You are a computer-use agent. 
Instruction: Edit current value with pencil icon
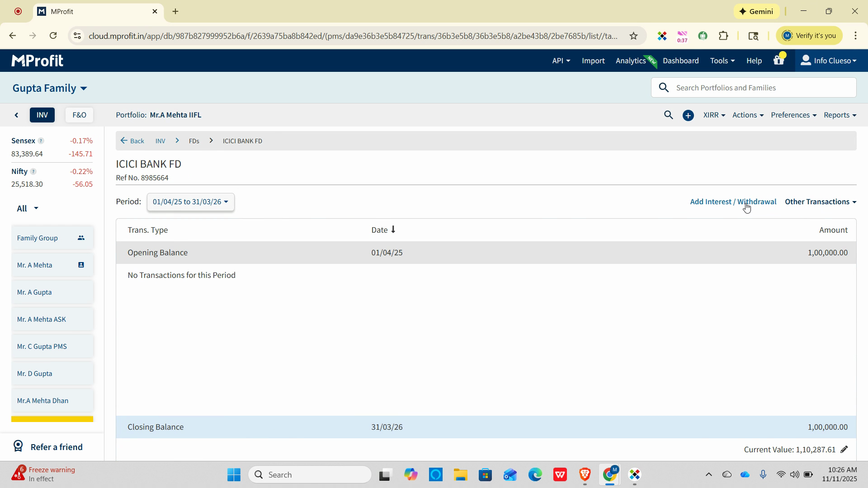pyautogui.click(x=844, y=450)
